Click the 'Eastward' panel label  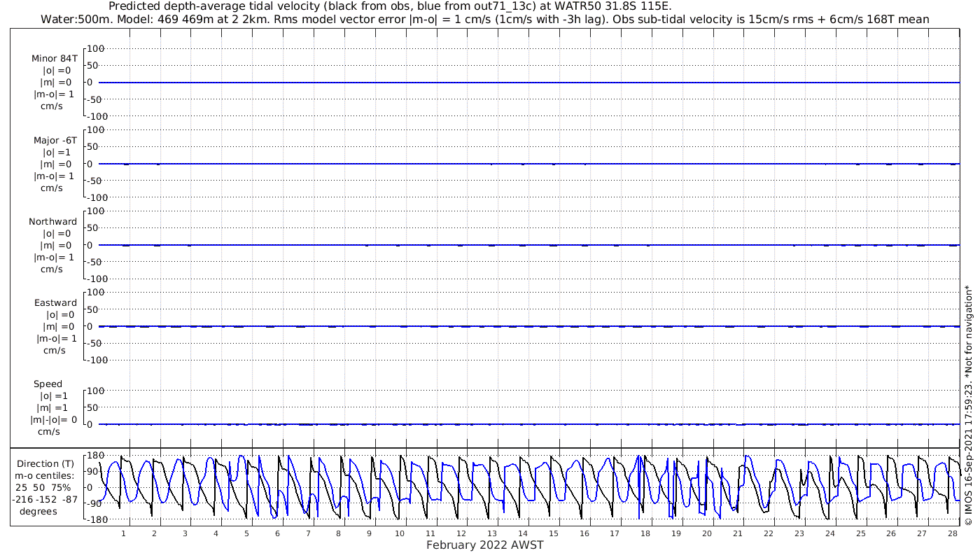pos(56,302)
